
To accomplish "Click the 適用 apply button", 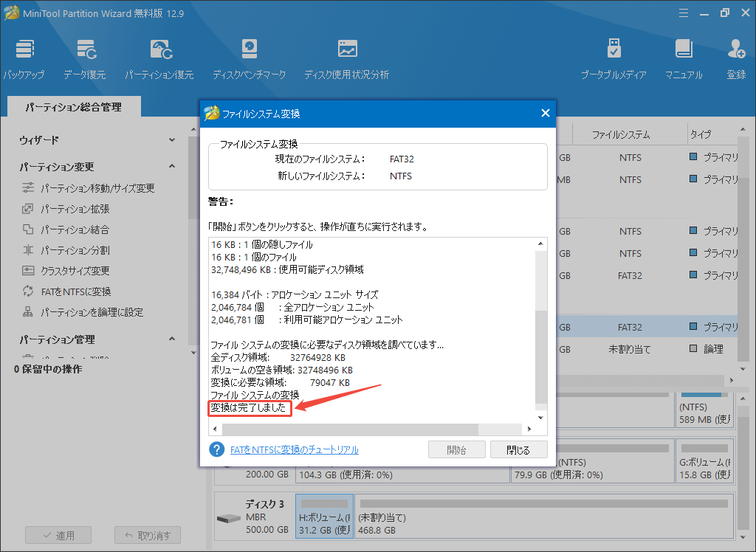I will [58, 535].
